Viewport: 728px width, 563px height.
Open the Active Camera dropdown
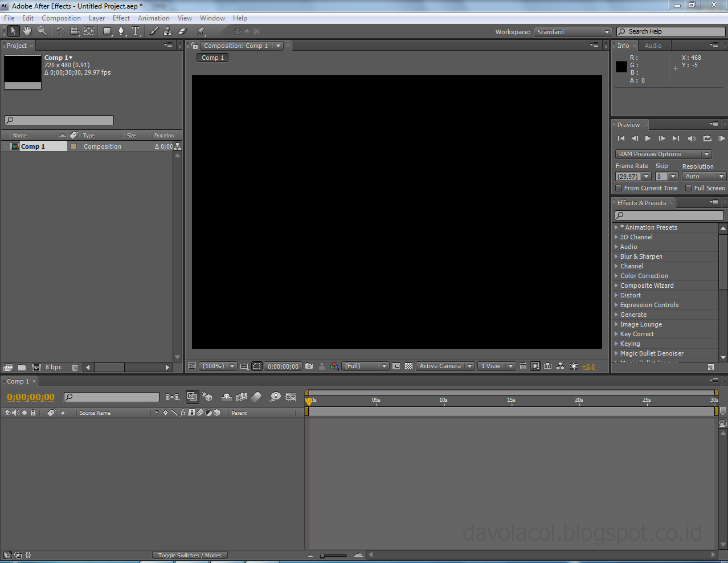tap(445, 366)
